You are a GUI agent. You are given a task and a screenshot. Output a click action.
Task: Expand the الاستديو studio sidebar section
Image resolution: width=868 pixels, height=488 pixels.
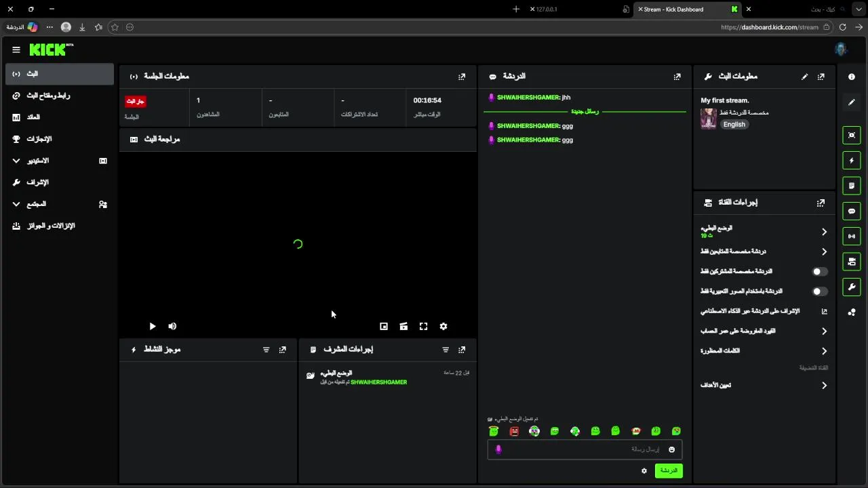click(x=60, y=161)
